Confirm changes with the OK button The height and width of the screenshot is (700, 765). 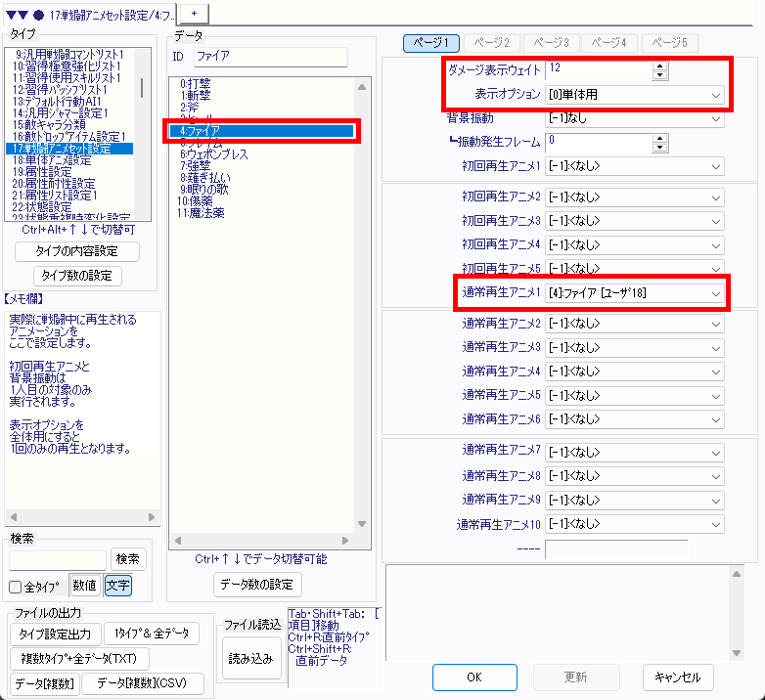[x=473, y=677]
